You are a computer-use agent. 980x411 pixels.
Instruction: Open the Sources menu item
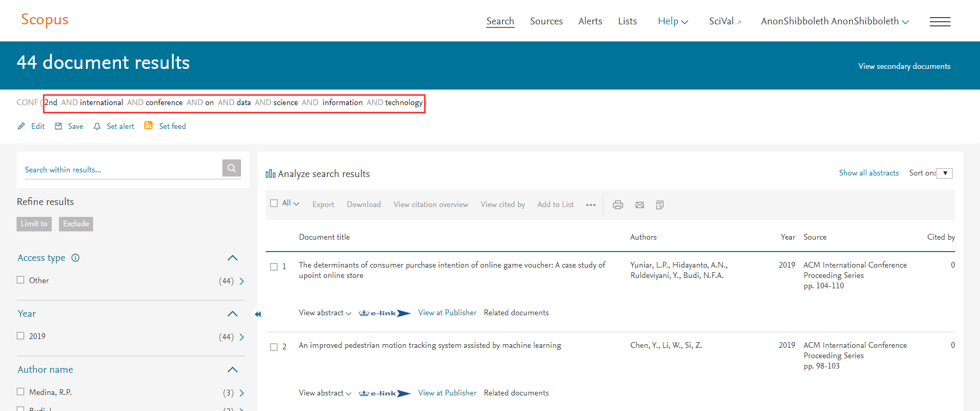click(x=546, y=21)
